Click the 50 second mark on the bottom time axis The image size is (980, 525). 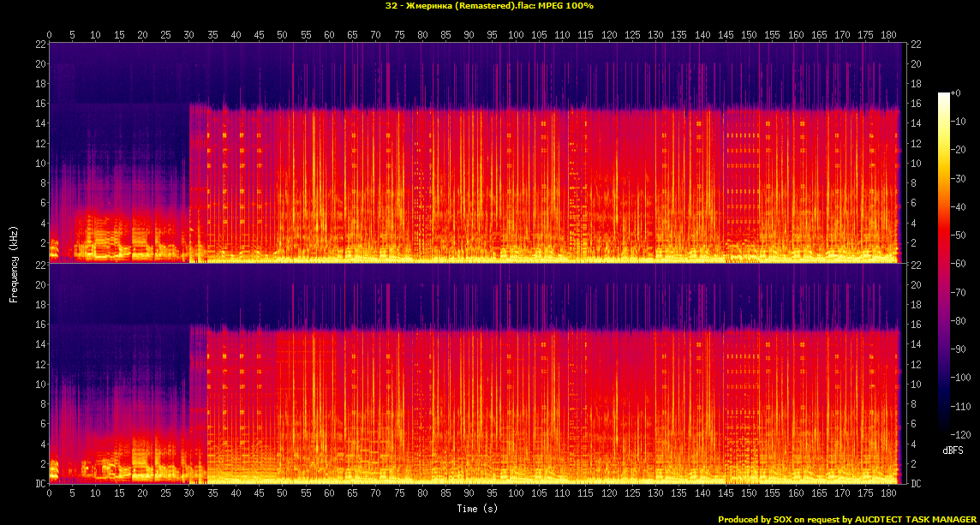click(x=282, y=494)
